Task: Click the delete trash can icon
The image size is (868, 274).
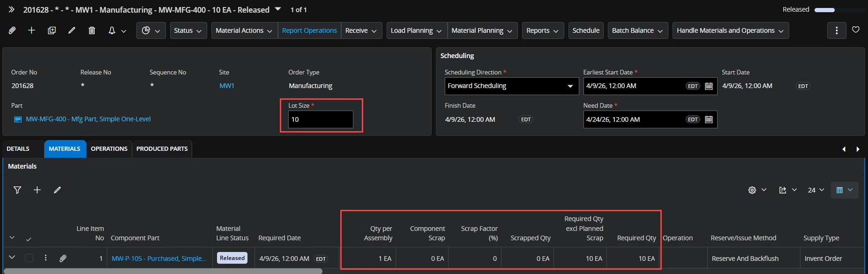Action: (x=92, y=30)
